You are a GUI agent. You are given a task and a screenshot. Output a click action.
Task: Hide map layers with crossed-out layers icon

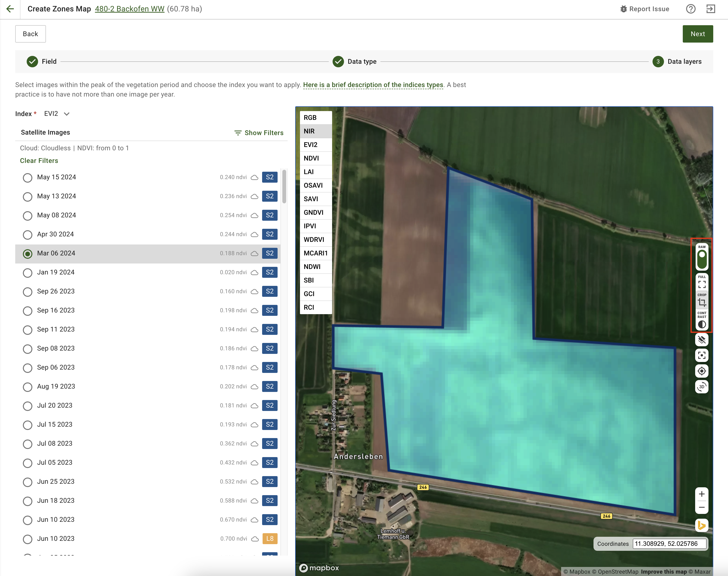(x=702, y=340)
